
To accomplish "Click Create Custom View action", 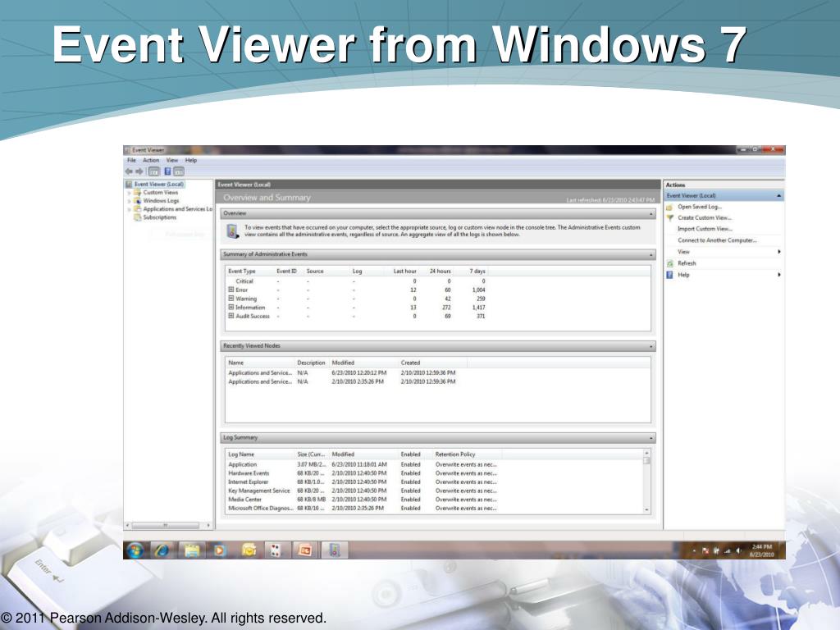I will pos(705,217).
